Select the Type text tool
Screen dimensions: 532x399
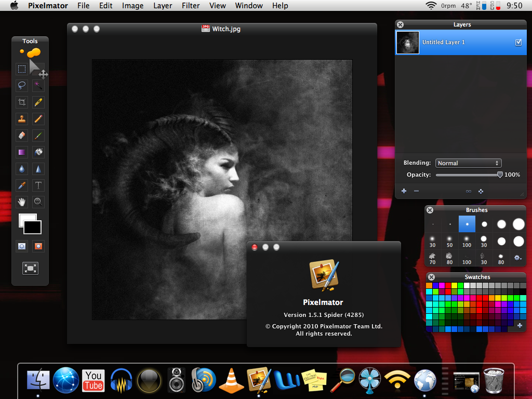tap(38, 185)
